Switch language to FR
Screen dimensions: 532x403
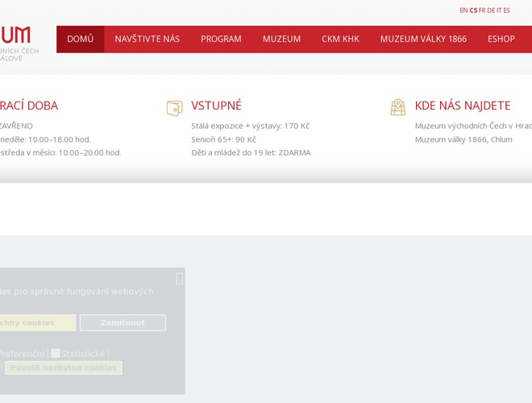click(482, 10)
